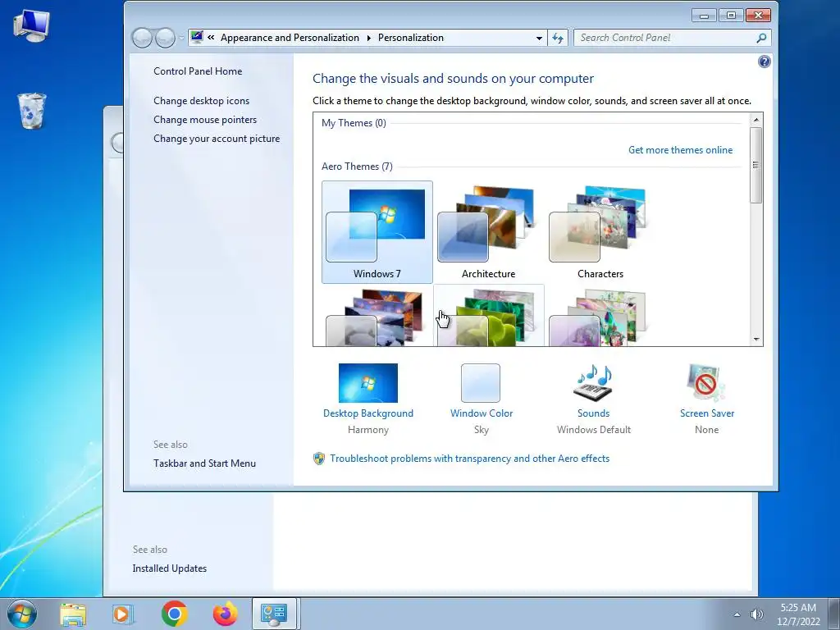840x630 pixels.
Task: Click the Control Panel taskbar button
Action: click(274, 614)
